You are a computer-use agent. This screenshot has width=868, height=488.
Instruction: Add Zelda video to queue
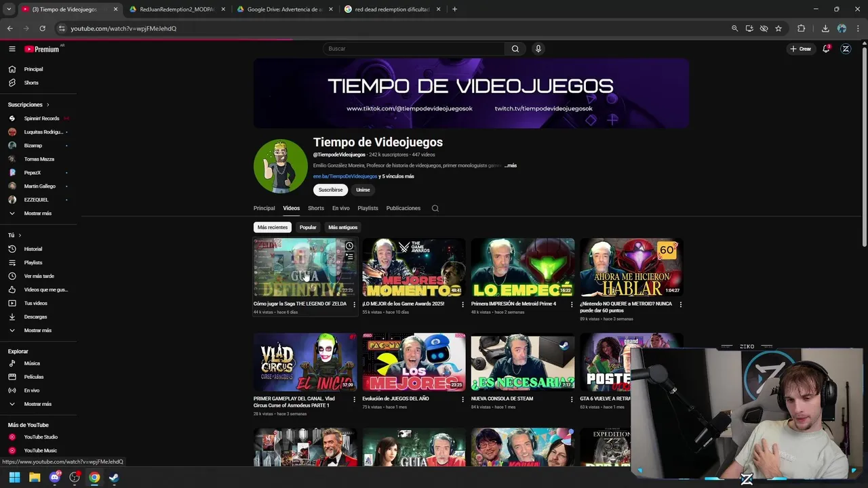[x=349, y=258]
